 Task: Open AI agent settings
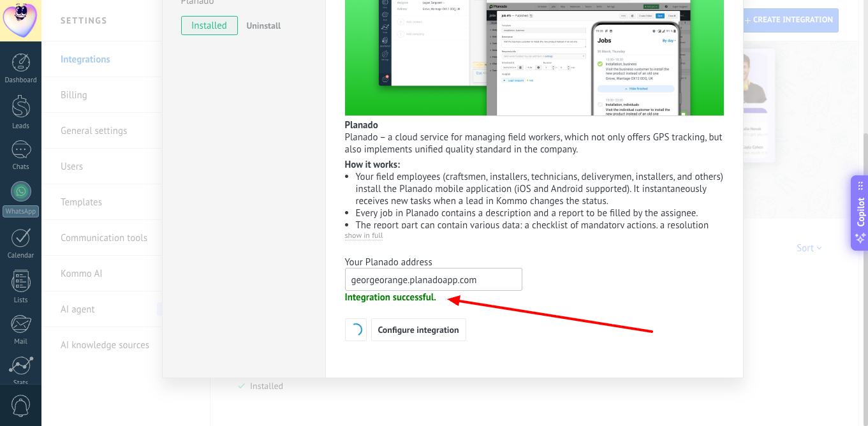pos(78,309)
